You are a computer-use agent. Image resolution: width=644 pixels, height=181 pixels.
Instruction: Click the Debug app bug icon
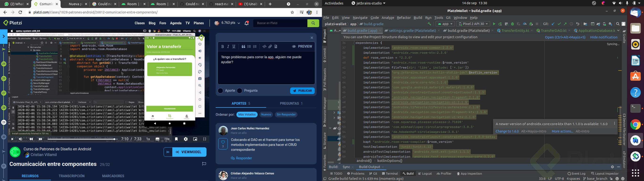[512, 24]
